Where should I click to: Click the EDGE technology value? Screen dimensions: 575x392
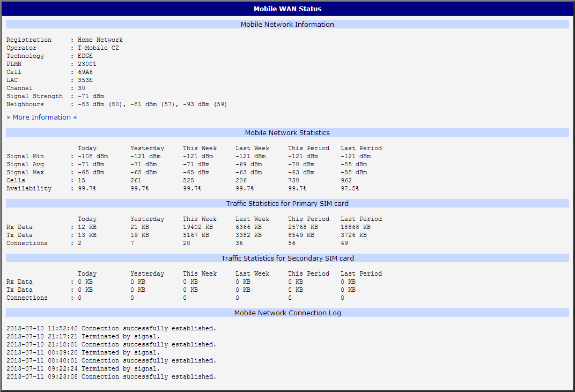coord(85,56)
